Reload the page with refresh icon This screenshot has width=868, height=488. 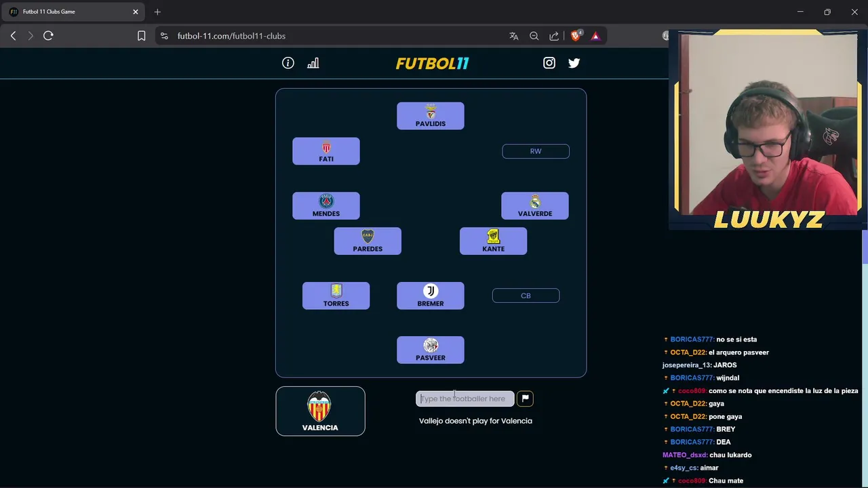tap(48, 36)
